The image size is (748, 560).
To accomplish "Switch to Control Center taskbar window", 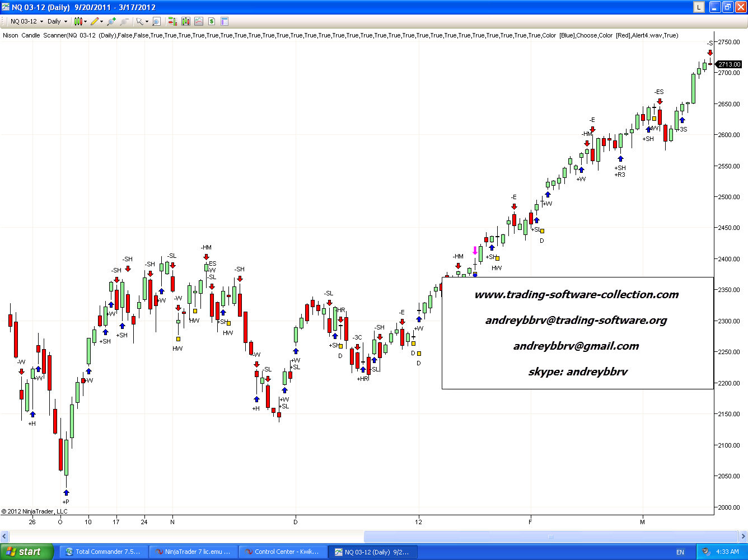I will pyautogui.click(x=282, y=552).
